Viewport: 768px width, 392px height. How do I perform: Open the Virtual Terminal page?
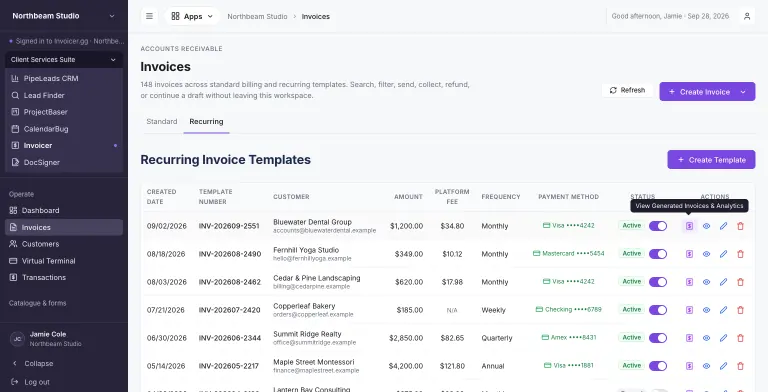pos(64,261)
